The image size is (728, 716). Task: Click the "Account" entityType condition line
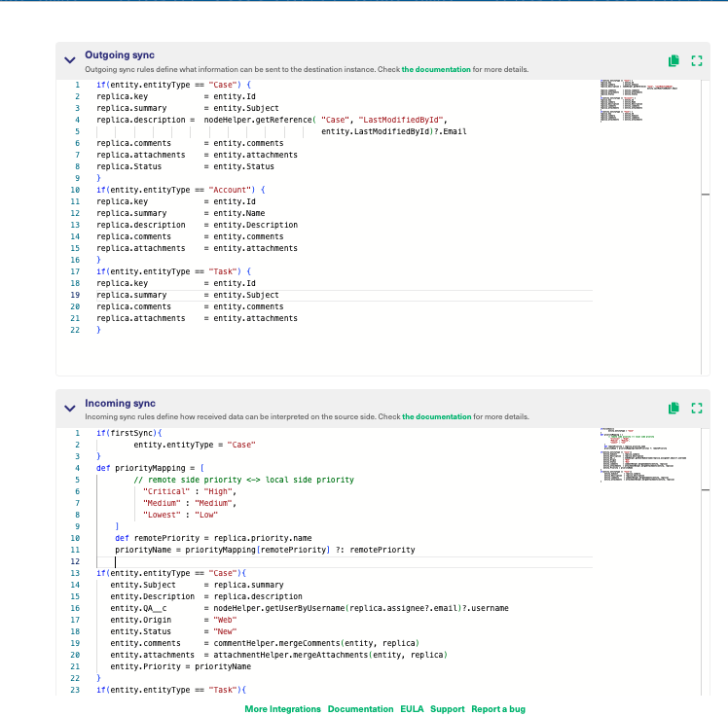[181, 190]
